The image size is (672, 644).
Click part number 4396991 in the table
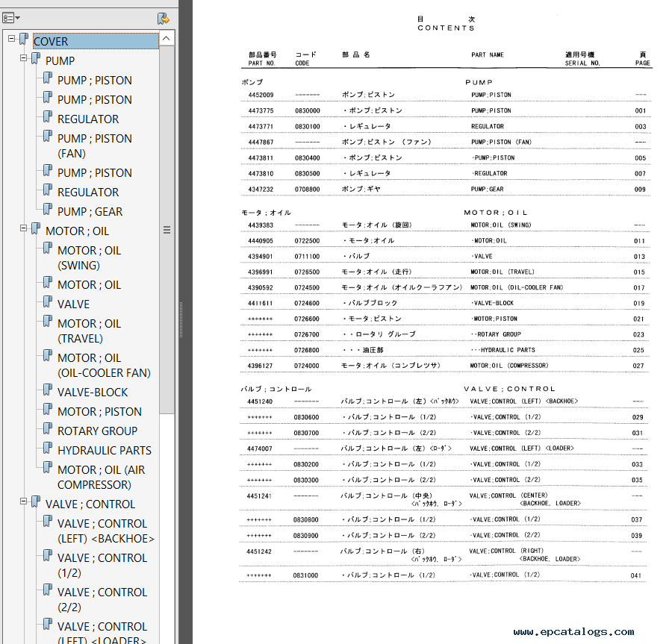260,272
